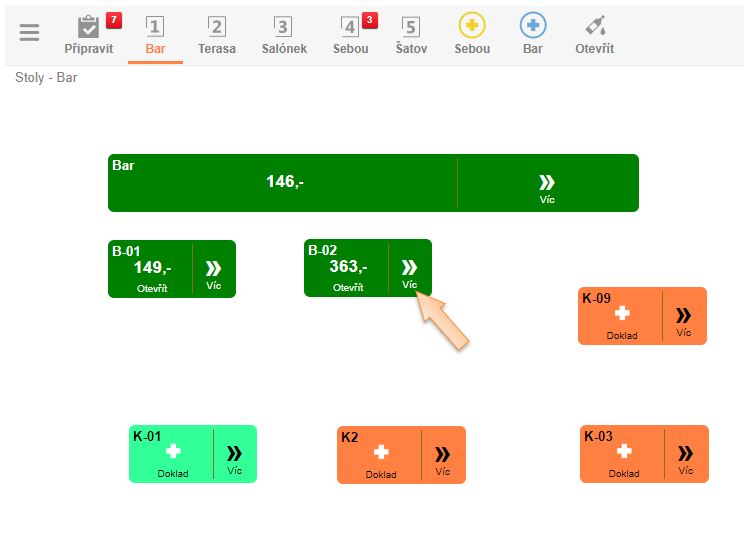Open the Šatov tab
Viewport: 752px width, 559px height.
point(411,33)
